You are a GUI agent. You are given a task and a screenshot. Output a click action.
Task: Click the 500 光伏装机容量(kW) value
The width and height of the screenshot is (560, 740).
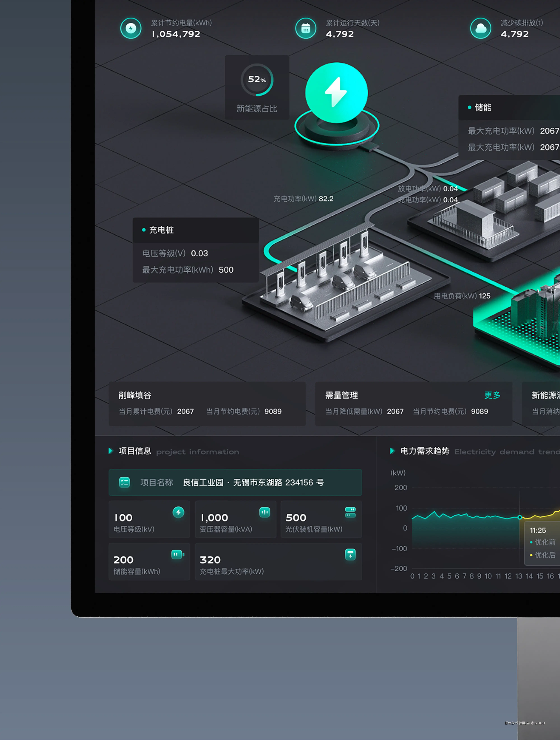click(296, 518)
